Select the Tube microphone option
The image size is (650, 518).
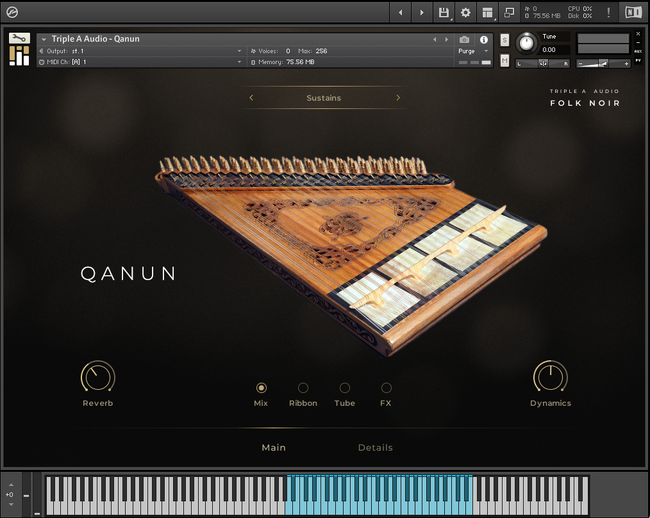click(345, 388)
